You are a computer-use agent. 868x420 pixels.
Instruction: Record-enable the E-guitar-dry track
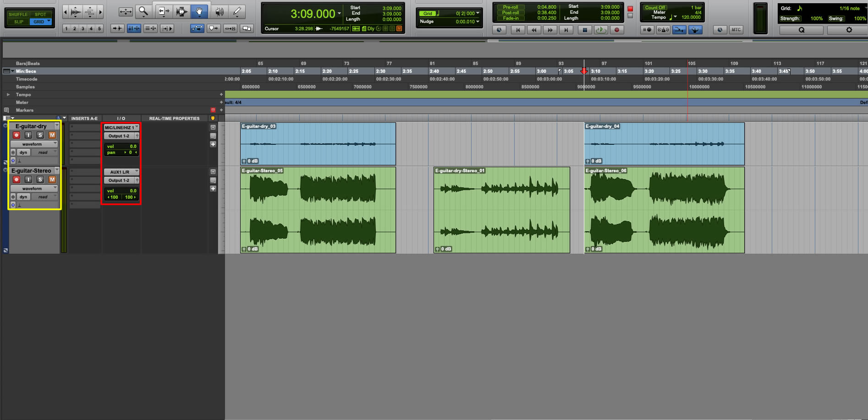click(x=16, y=135)
